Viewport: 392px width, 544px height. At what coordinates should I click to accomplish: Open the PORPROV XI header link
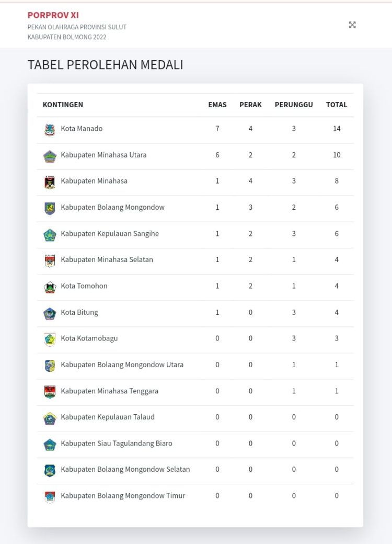click(x=53, y=15)
